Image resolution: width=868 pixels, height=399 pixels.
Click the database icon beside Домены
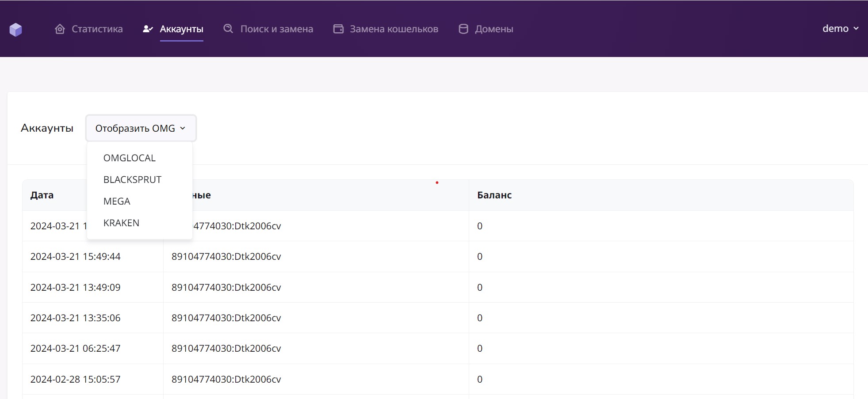pos(463,29)
